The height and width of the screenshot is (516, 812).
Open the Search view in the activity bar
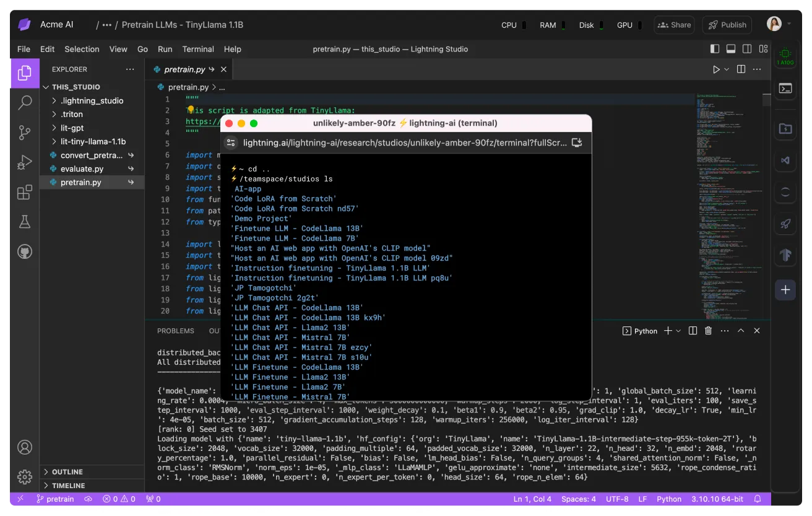point(25,102)
